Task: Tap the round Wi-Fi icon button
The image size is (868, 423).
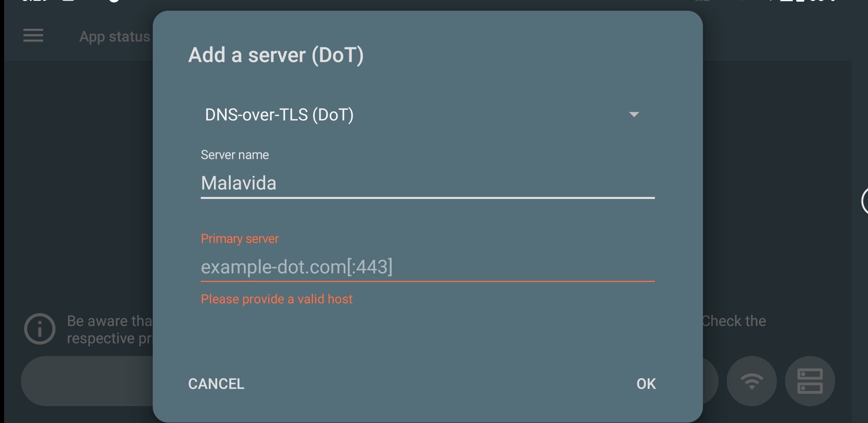Action: pos(752,381)
